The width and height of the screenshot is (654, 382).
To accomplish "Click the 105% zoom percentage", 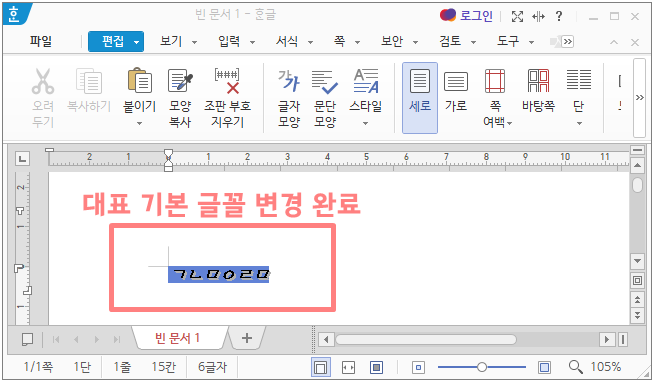I will [x=606, y=367].
